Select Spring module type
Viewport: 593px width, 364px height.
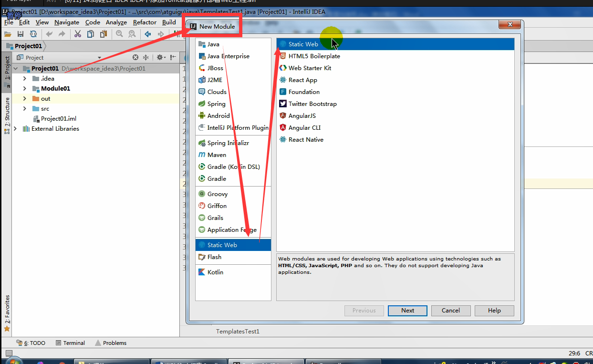[x=233, y=104]
